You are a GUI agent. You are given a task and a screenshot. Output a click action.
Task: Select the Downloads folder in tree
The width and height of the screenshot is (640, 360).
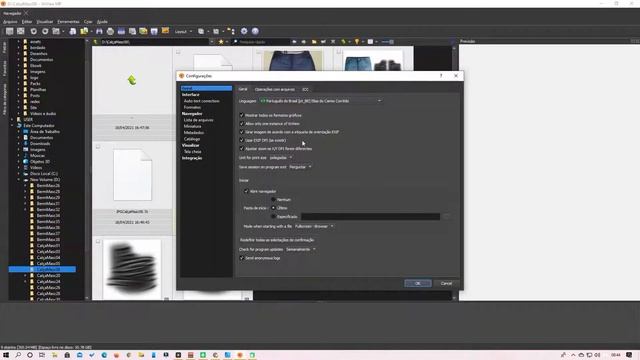point(40,144)
